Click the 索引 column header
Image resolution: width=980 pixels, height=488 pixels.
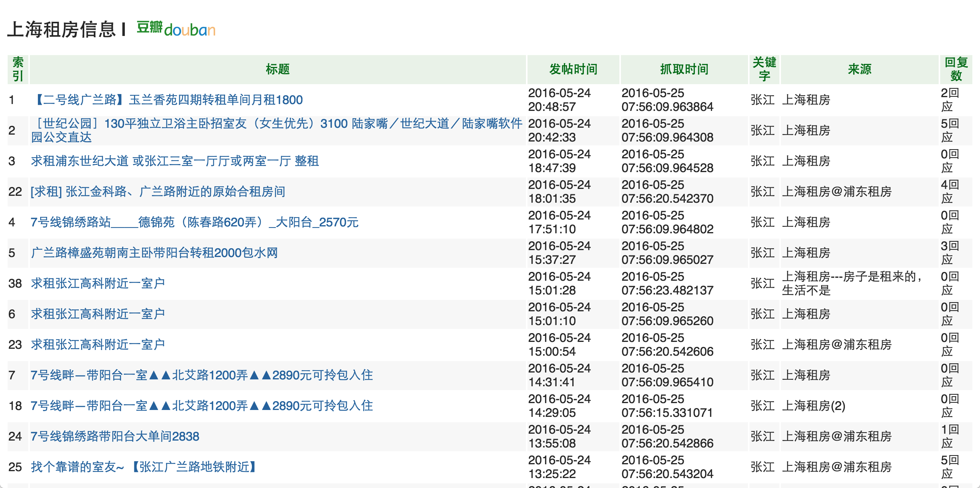pos(18,69)
